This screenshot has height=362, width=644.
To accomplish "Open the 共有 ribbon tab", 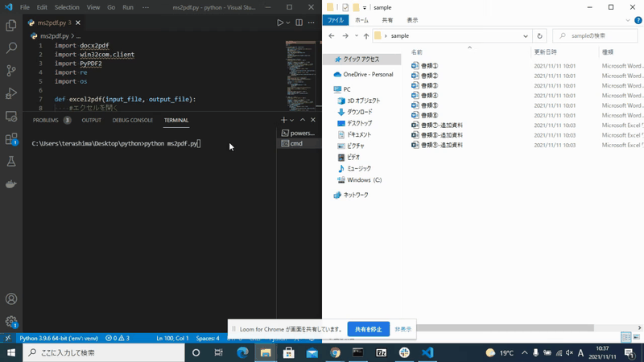I will [387, 20].
